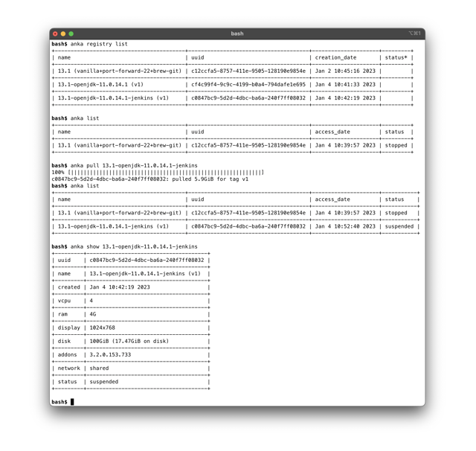Click the date Jan 2 10:45:16 2023
The width and height of the screenshot is (476, 451).
pos(345,71)
